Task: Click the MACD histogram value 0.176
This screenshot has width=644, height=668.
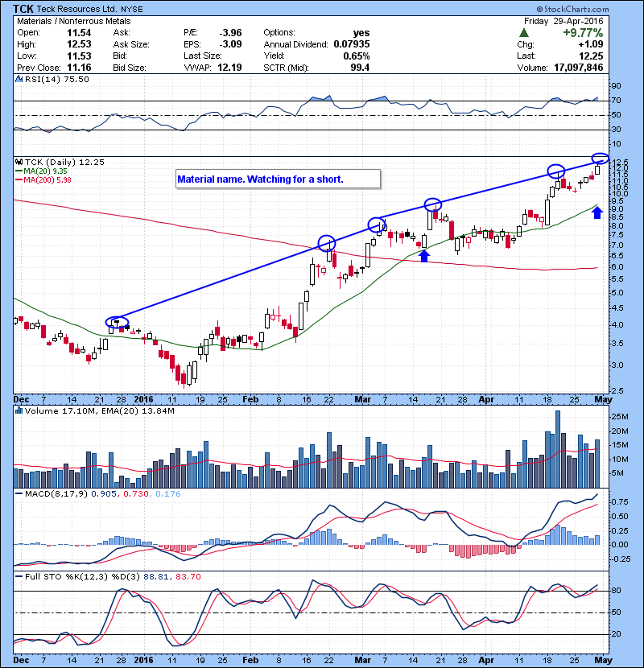Action: coord(168,494)
